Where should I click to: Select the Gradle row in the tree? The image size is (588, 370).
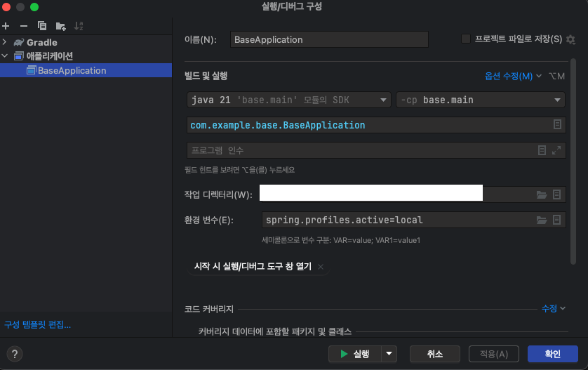point(86,42)
